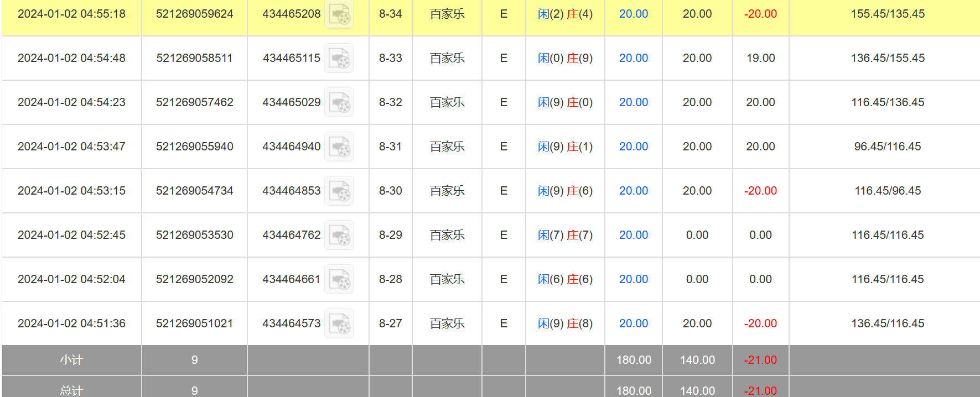View the 闲(7) 庄(7) tie result
This screenshot has width=980, height=397.
565,235
